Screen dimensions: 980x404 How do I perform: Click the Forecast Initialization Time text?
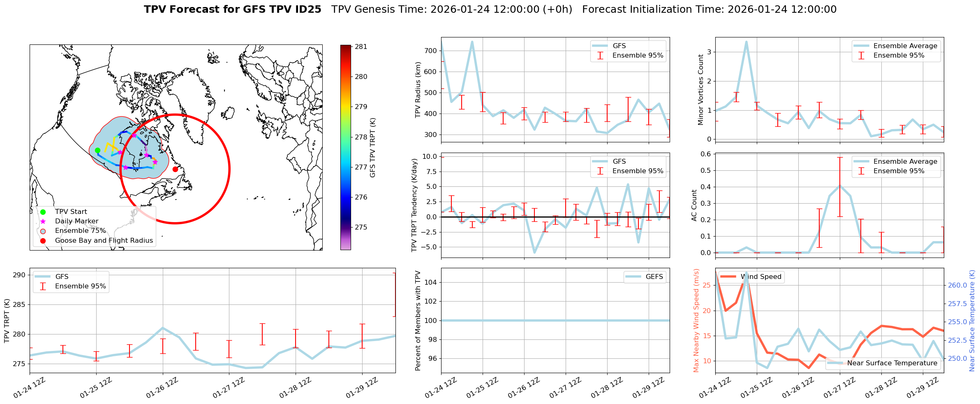709,9
